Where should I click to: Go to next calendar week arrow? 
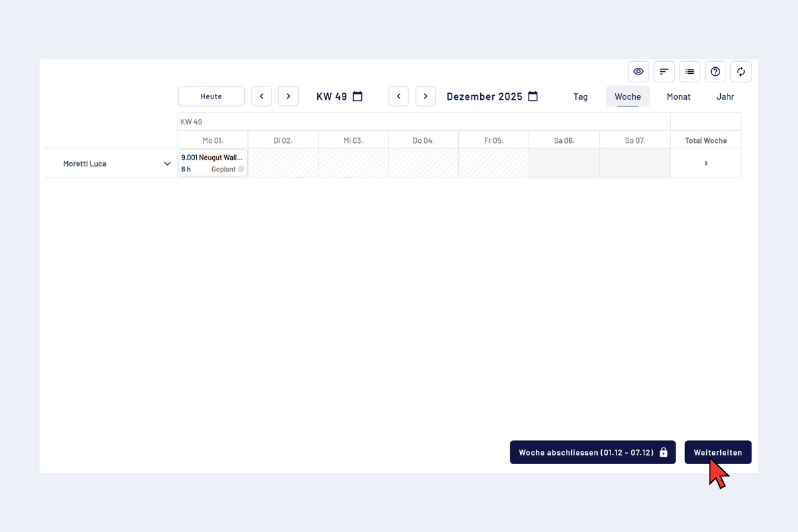pyautogui.click(x=288, y=96)
